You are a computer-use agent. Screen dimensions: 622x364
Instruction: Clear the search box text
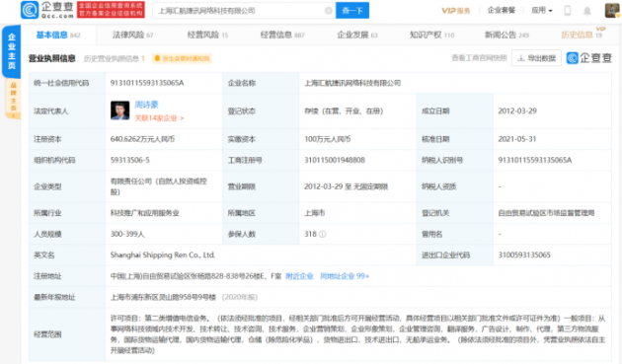point(328,11)
